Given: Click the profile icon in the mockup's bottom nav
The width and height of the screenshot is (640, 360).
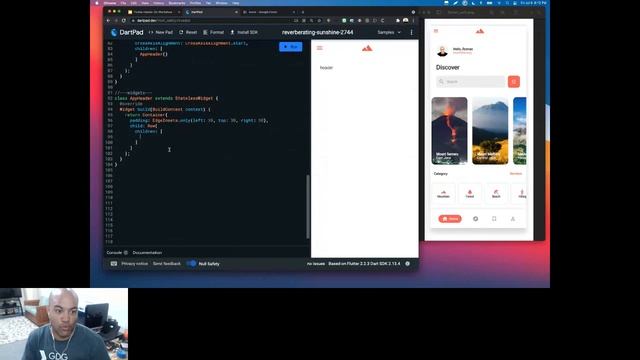Looking at the screenshot, I should click(x=513, y=219).
